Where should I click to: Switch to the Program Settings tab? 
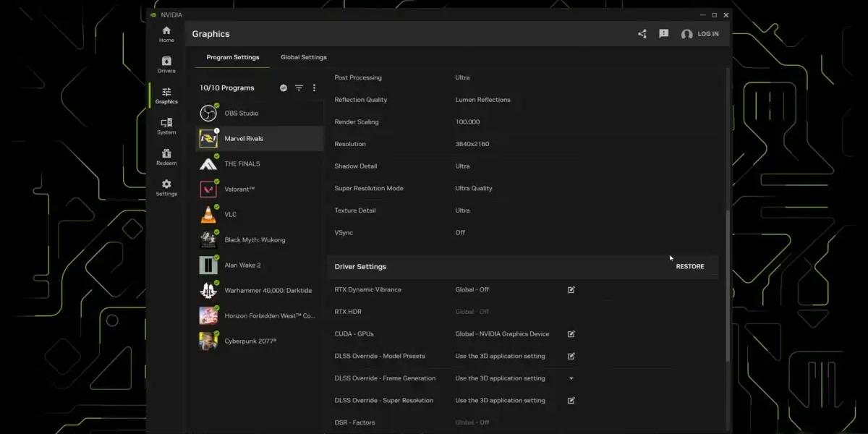point(233,58)
